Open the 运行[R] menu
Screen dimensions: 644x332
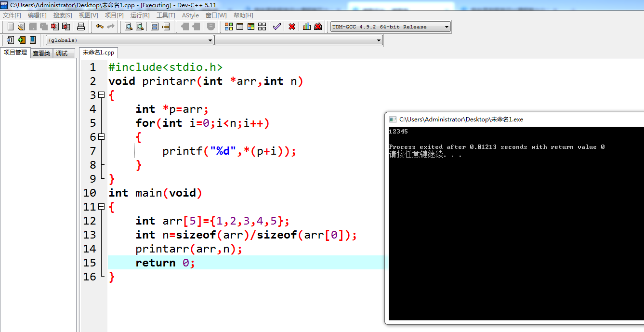[x=140, y=15]
